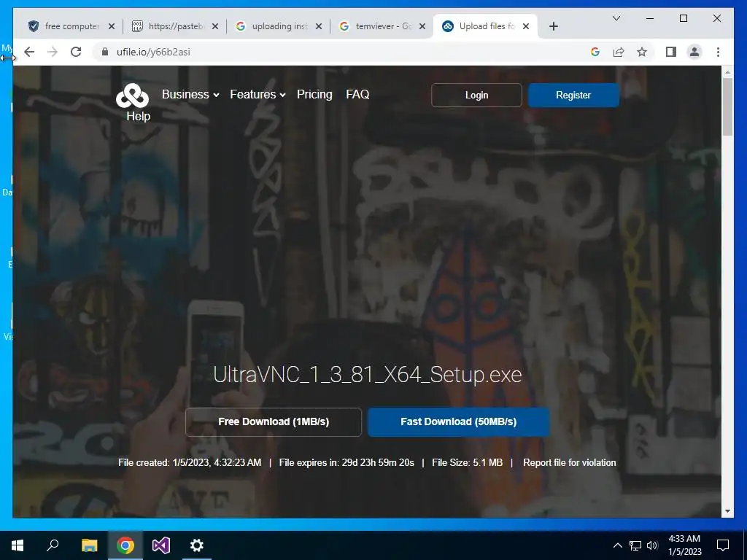
Task: Click the Google icon in the address bar
Action: click(595, 52)
